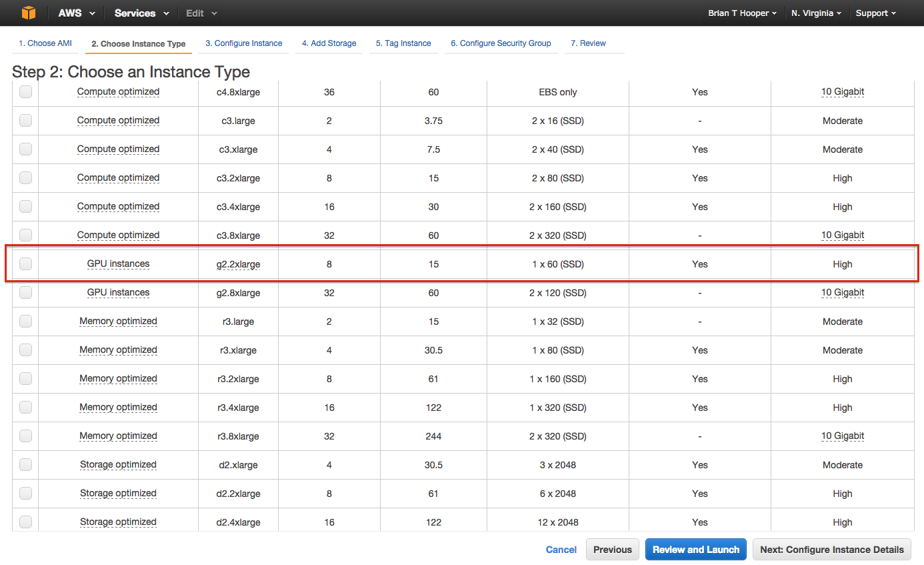Open the Add Storage step

pyautogui.click(x=329, y=43)
